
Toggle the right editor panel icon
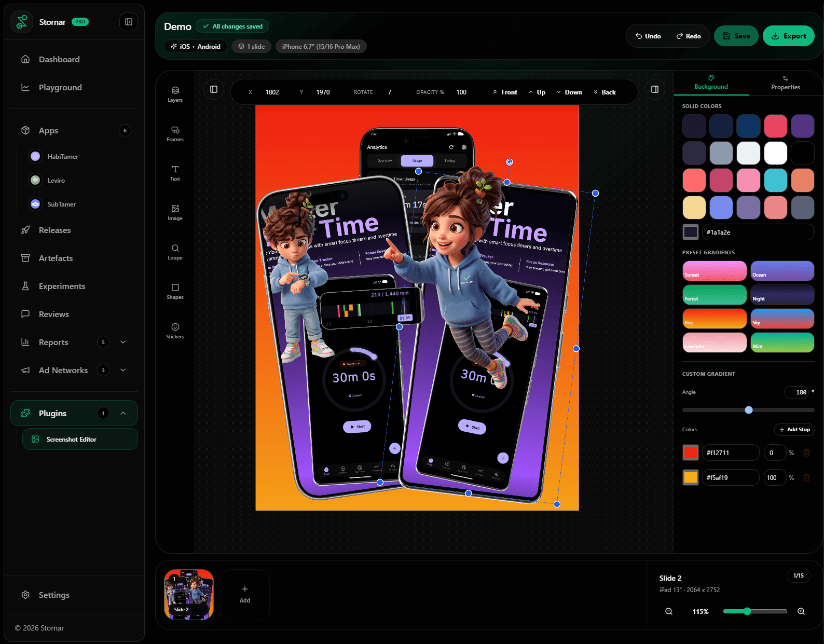pos(655,89)
